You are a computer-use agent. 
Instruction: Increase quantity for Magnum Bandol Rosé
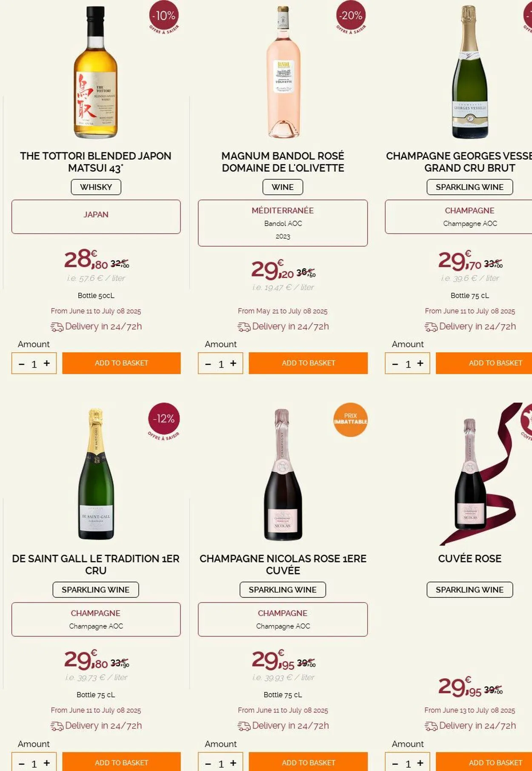tap(233, 363)
